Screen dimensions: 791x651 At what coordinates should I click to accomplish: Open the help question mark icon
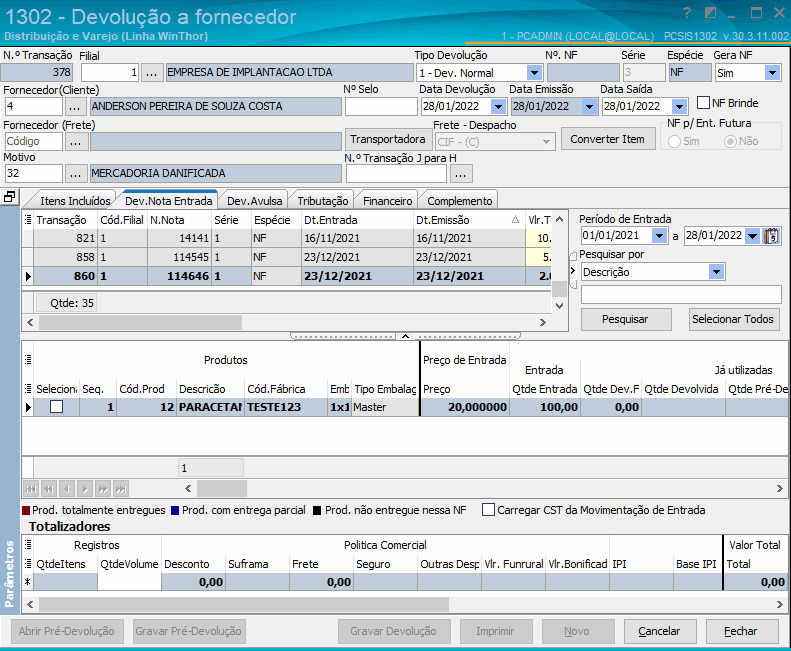click(687, 13)
